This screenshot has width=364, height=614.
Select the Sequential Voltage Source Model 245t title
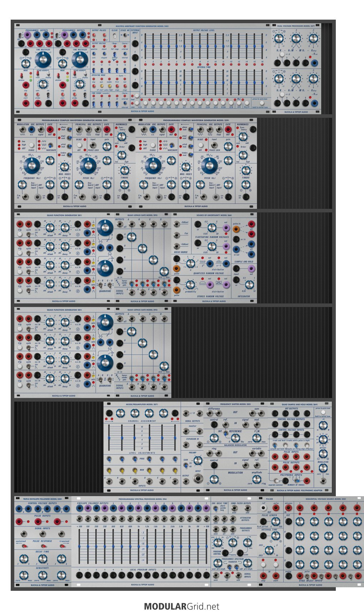pyautogui.click(x=326, y=499)
